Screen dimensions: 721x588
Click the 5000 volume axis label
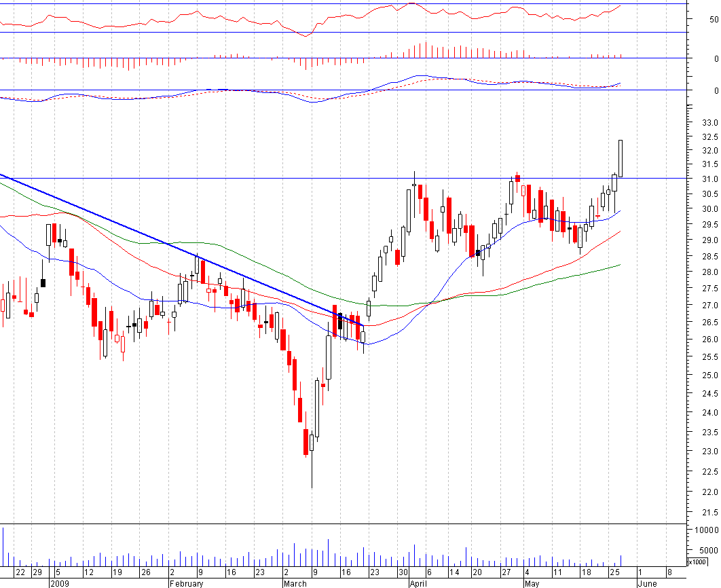[x=709, y=550]
